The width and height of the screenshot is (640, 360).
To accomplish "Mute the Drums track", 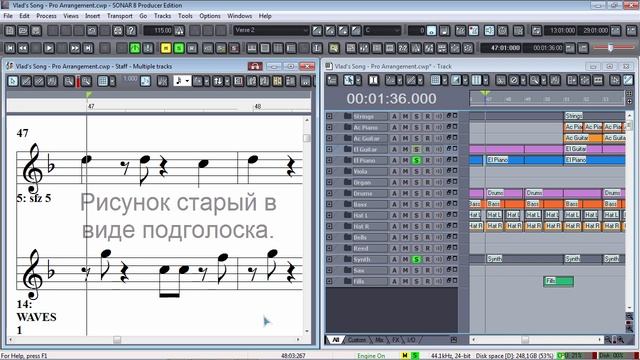I will (x=405, y=193).
